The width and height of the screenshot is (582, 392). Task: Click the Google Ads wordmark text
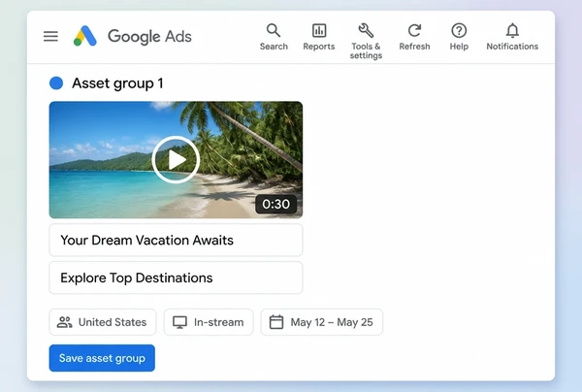point(149,36)
